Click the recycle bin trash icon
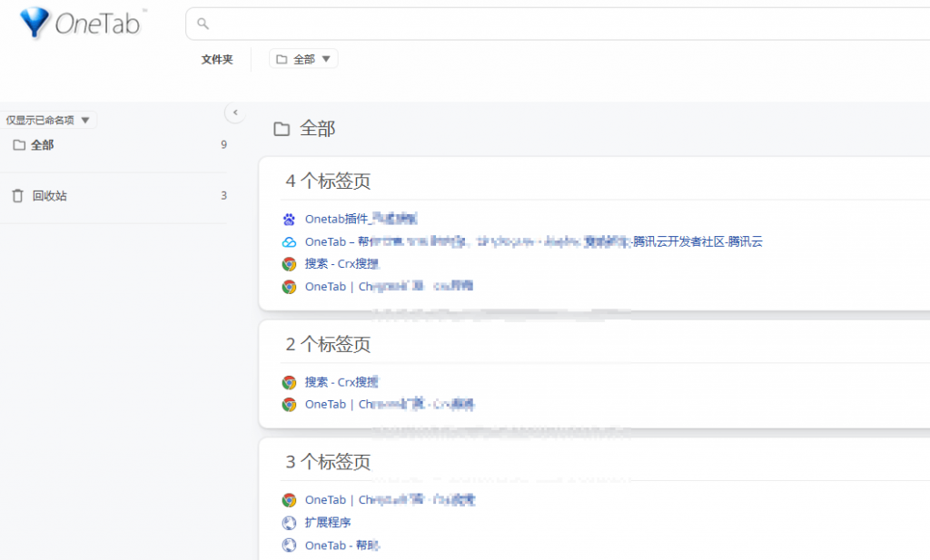Viewport: 930px width, 560px height. [17, 195]
